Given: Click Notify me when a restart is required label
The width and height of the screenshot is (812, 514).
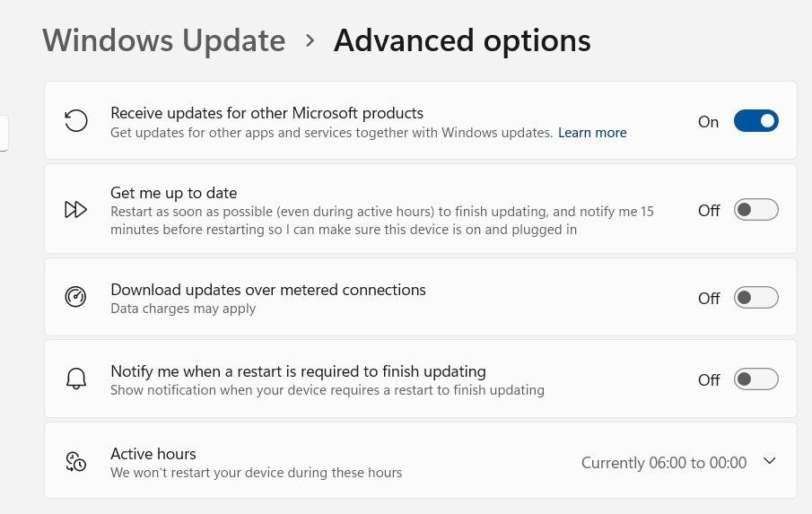Looking at the screenshot, I should [298, 371].
